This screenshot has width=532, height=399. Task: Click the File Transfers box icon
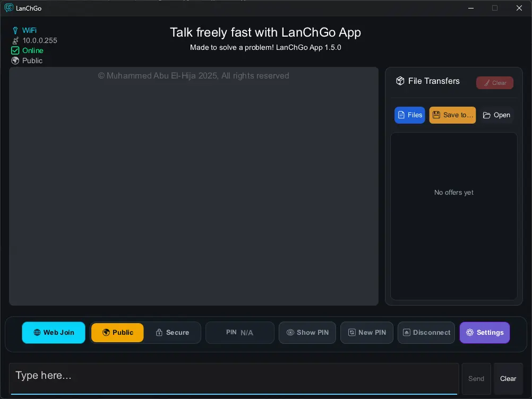pyautogui.click(x=400, y=81)
